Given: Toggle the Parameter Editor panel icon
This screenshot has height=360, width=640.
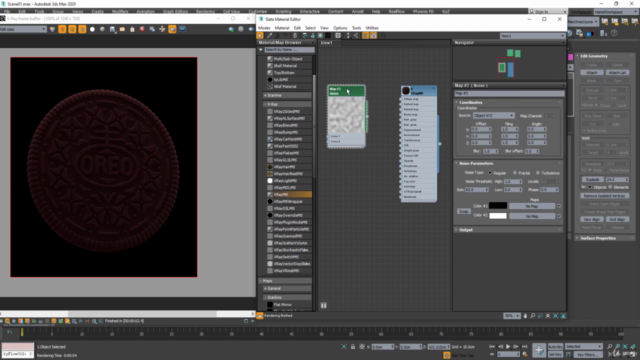Looking at the screenshot, I should coord(373,36).
